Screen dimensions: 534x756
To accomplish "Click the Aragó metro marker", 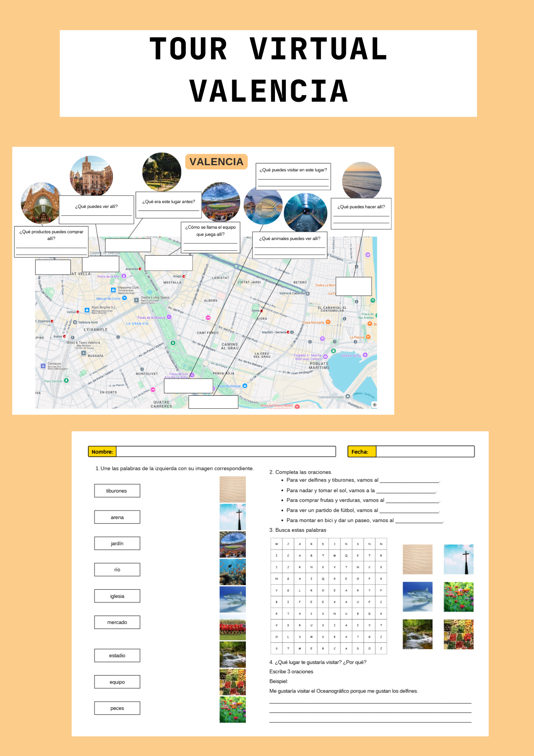I will click(184, 276).
